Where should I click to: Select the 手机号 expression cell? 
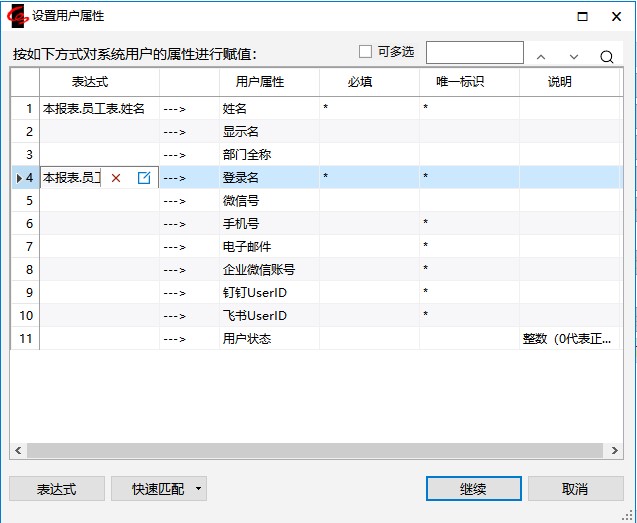[100, 224]
